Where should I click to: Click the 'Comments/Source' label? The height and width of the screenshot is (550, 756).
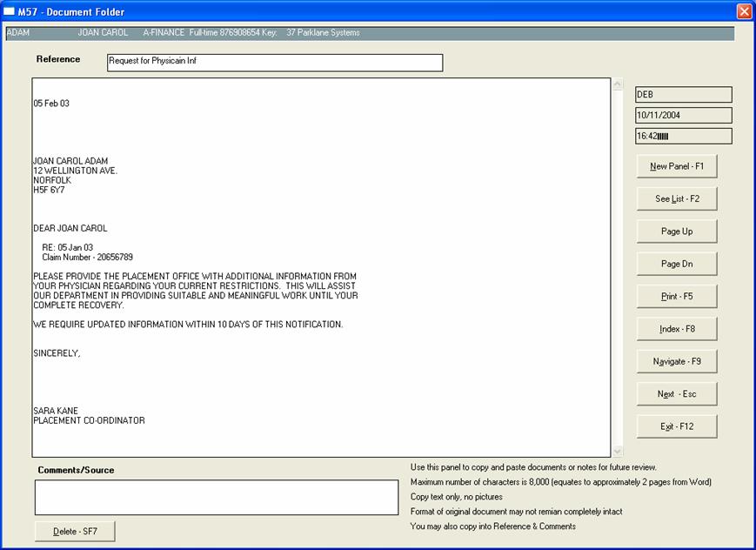point(77,470)
